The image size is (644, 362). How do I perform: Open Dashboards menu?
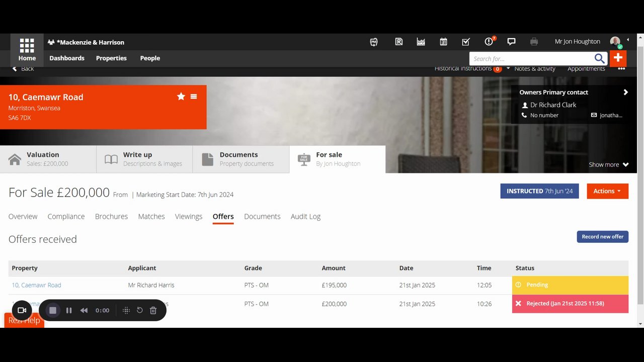(x=67, y=58)
